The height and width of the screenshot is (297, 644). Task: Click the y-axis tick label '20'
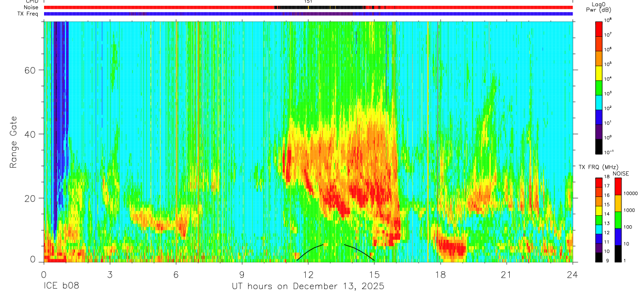tap(30, 198)
